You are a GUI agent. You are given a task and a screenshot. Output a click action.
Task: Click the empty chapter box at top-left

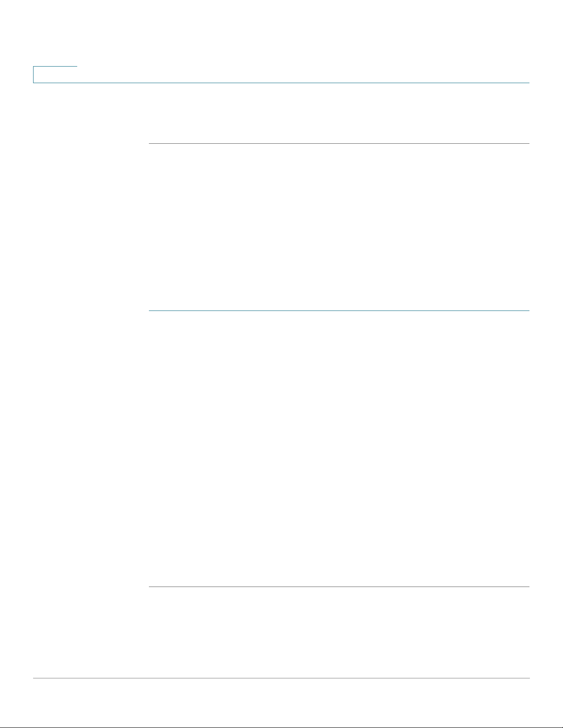pos(55,75)
